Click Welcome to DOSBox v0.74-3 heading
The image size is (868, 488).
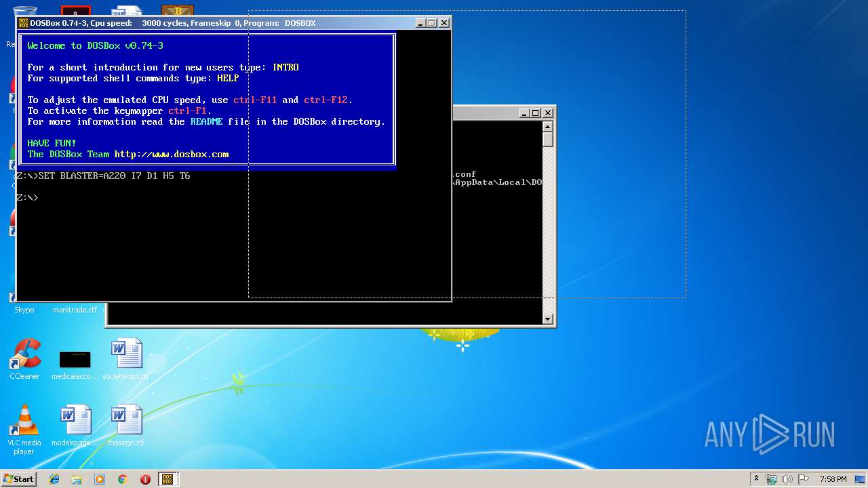click(x=95, y=45)
